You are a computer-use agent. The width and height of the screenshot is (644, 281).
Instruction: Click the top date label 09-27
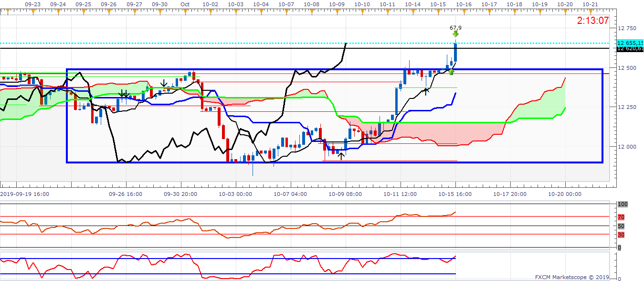(x=134, y=3)
